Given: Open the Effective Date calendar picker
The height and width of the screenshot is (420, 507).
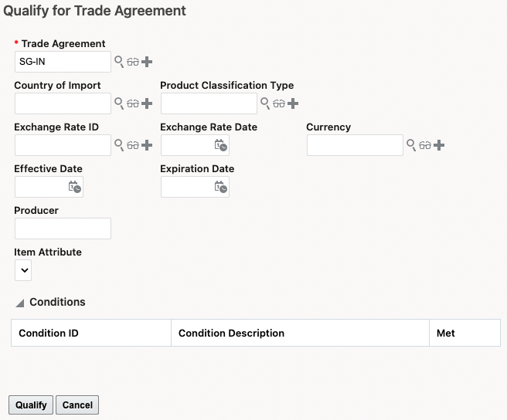Looking at the screenshot, I should click(x=74, y=187).
